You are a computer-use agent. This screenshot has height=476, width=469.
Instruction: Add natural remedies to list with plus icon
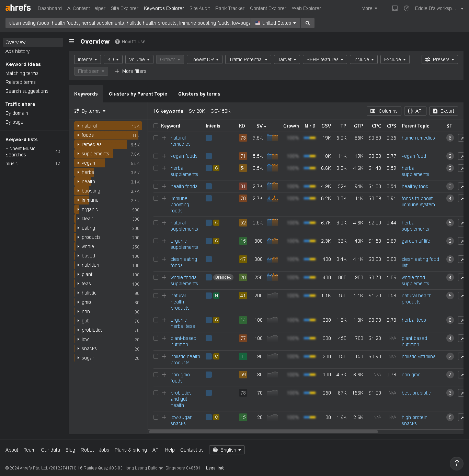(x=164, y=138)
